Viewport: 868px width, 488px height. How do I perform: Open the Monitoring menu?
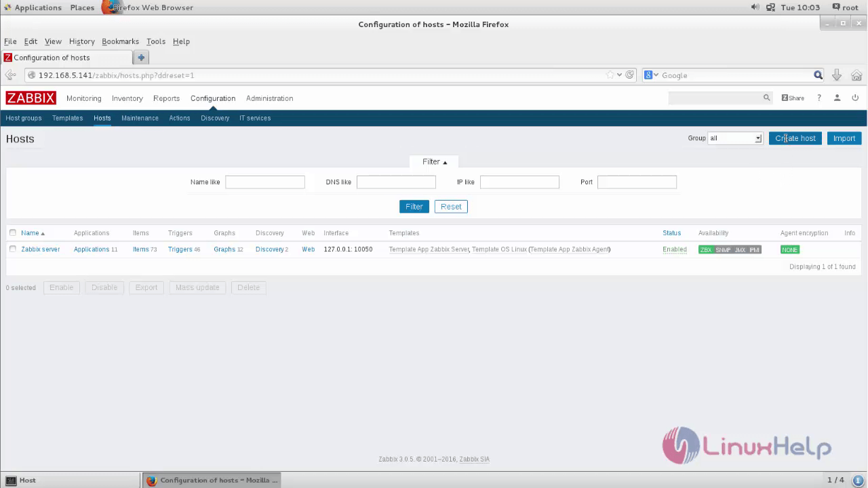click(84, 98)
